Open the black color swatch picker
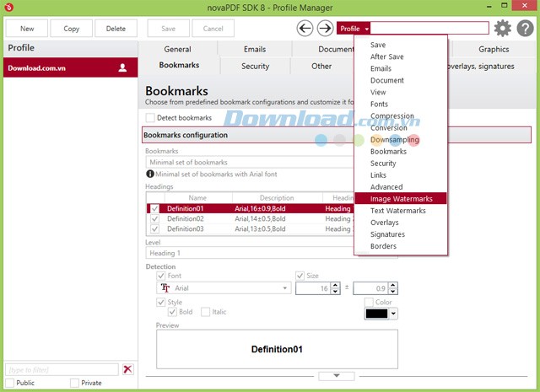 (381, 314)
